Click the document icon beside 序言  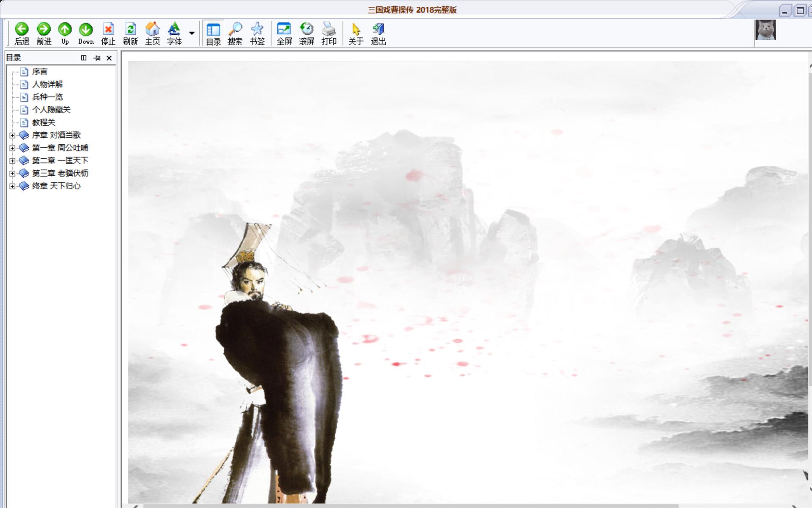point(25,72)
